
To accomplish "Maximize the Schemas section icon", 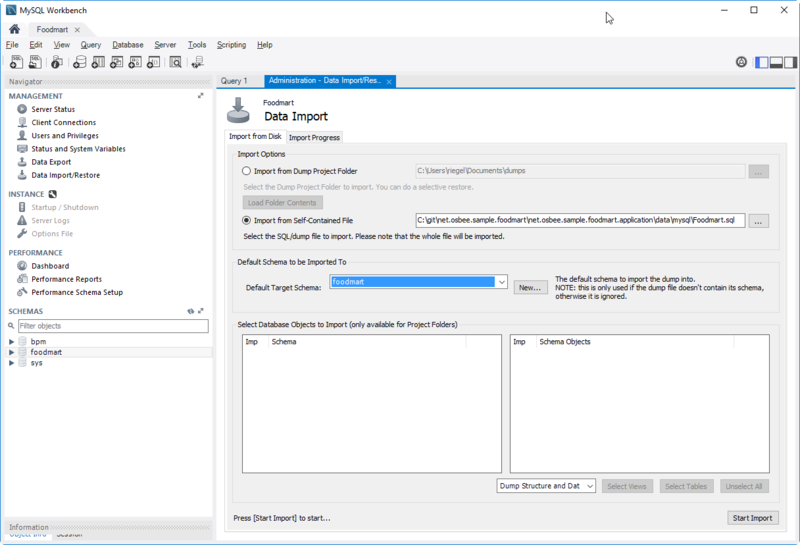I will [x=201, y=311].
